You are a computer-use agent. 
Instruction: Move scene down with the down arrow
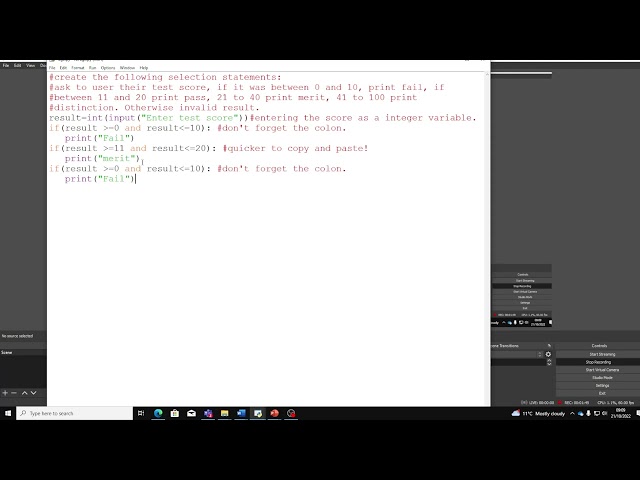(x=33, y=393)
